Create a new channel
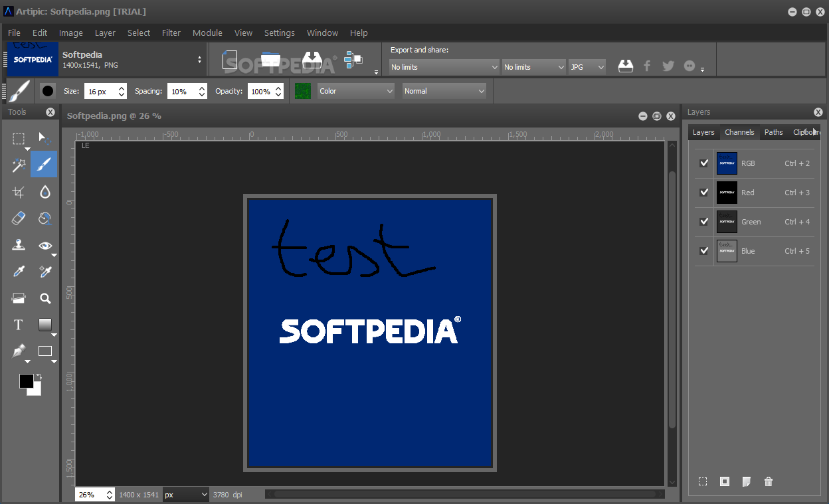 (x=747, y=481)
